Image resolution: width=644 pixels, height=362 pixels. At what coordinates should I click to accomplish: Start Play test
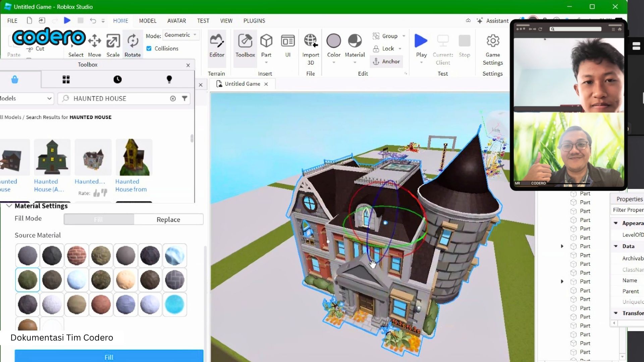click(421, 45)
